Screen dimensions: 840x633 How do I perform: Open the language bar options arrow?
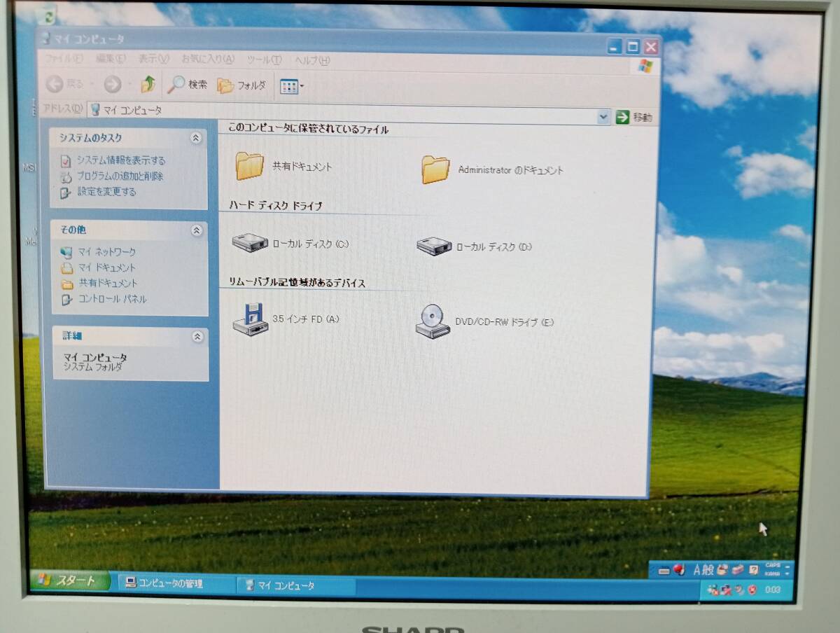point(787,573)
